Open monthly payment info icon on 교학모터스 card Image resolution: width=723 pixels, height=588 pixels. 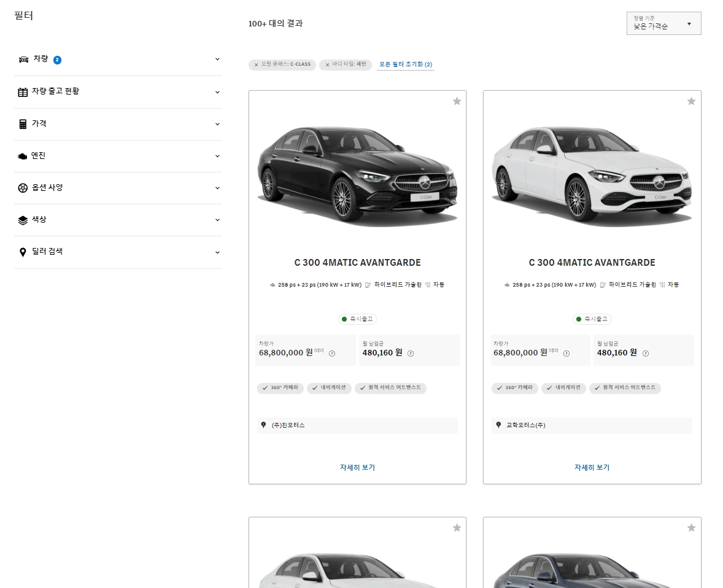[646, 354]
